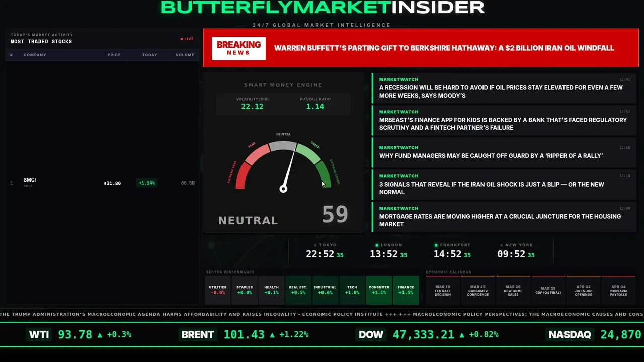Click the Most Traded Stocks heading
644x362 pixels.
(41, 42)
